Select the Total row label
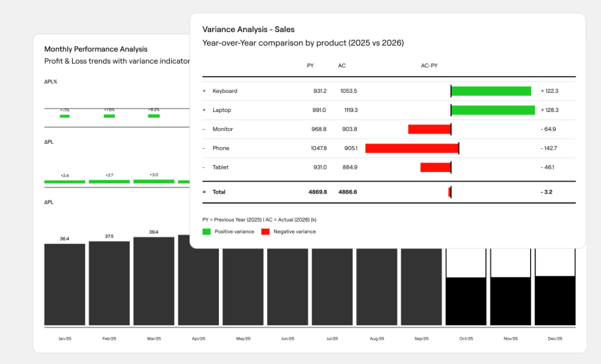 click(219, 192)
